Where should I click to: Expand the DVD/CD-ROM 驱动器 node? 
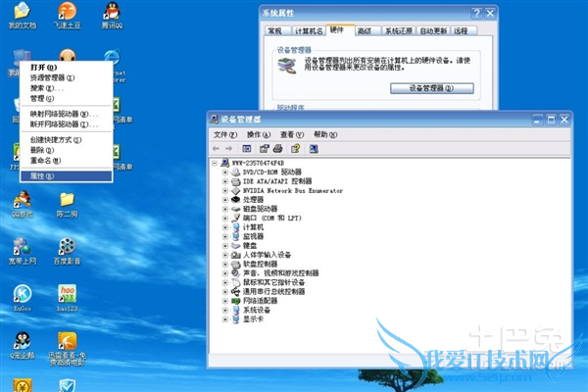pyautogui.click(x=225, y=172)
